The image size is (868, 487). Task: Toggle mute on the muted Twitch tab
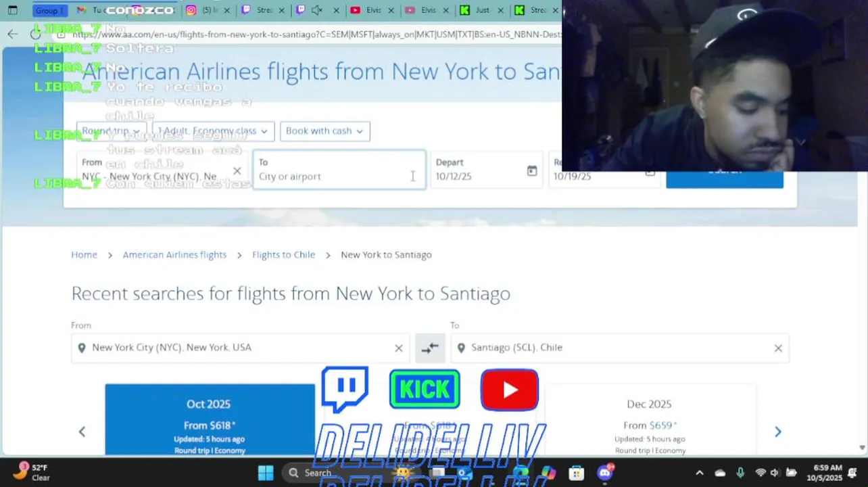pos(317,10)
